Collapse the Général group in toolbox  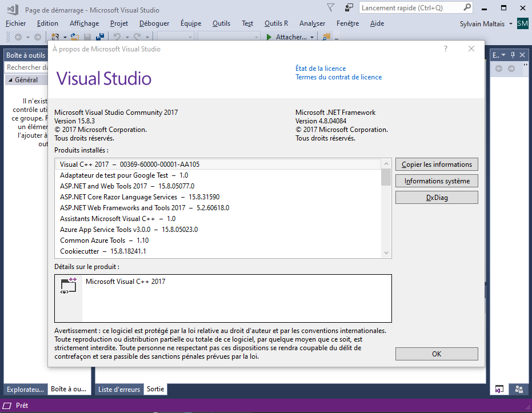(10, 81)
